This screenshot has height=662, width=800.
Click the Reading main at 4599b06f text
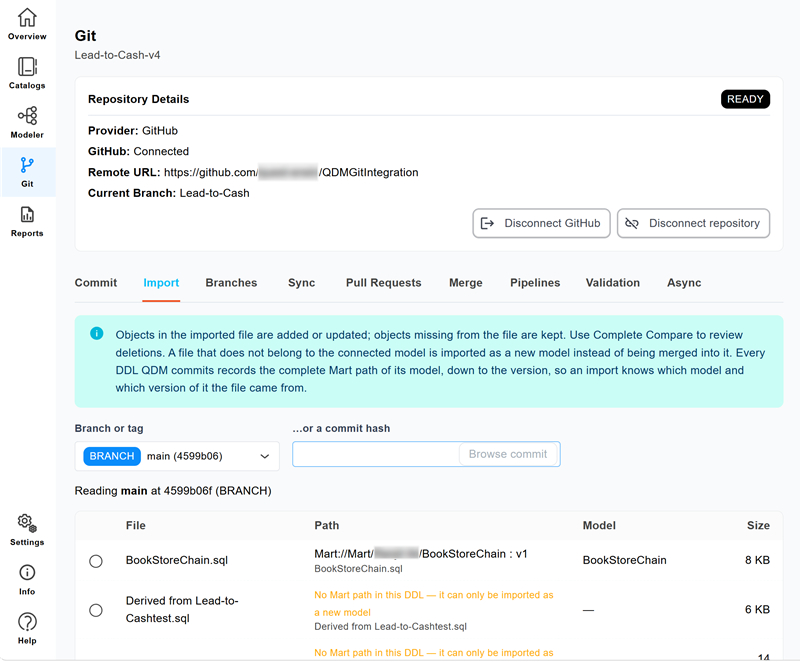(x=173, y=491)
